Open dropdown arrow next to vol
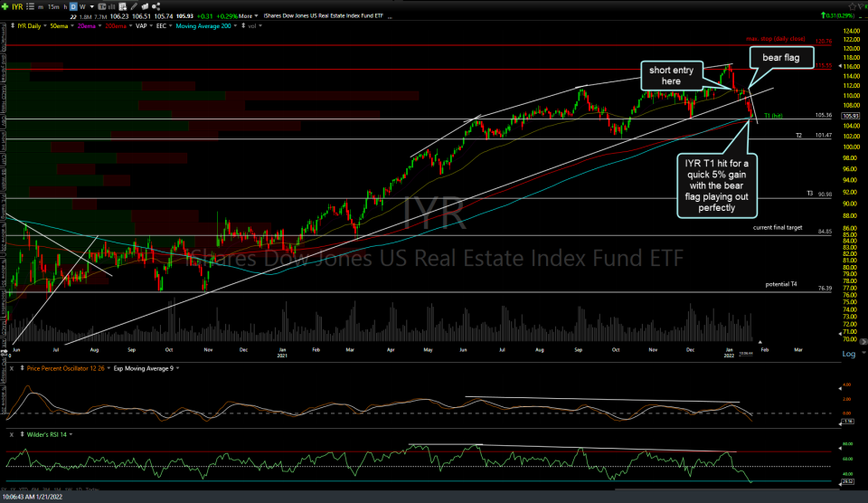 pyautogui.click(x=260, y=25)
